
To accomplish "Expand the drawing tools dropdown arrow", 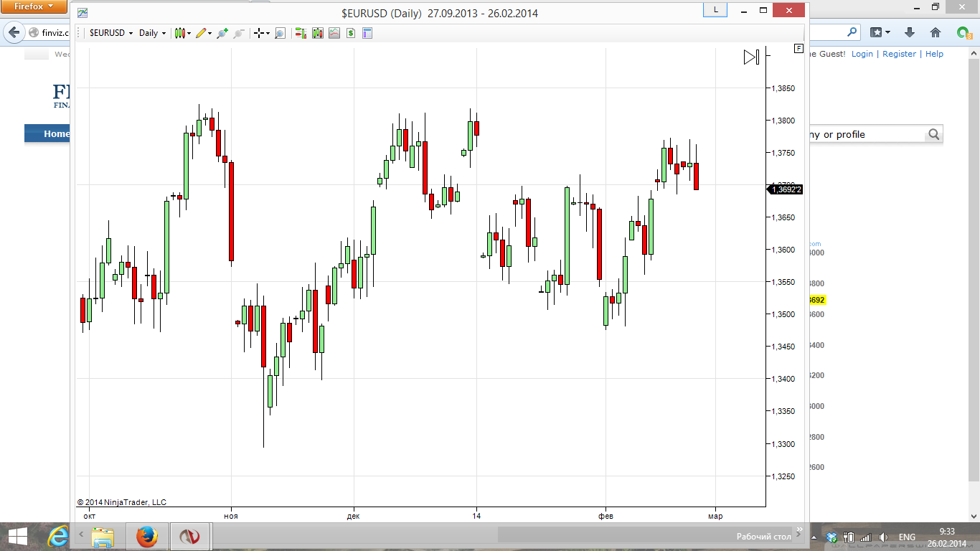I will tap(209, 33).
